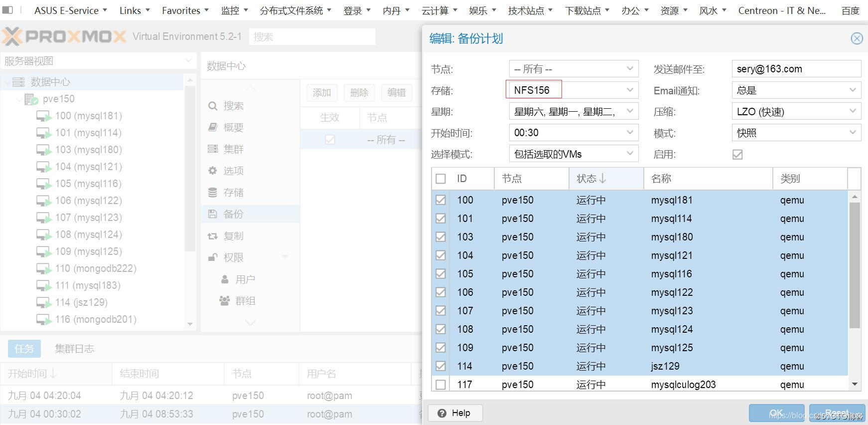Click VM icon for 103 (mysql180)

click(44, 150)
